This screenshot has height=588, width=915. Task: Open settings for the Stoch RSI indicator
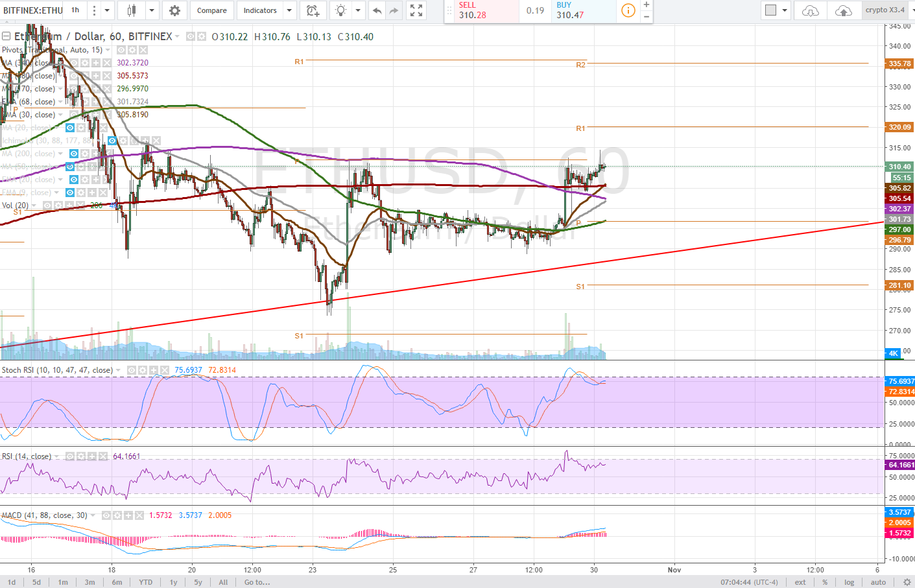pyautogui.click(x=143, y=370)
